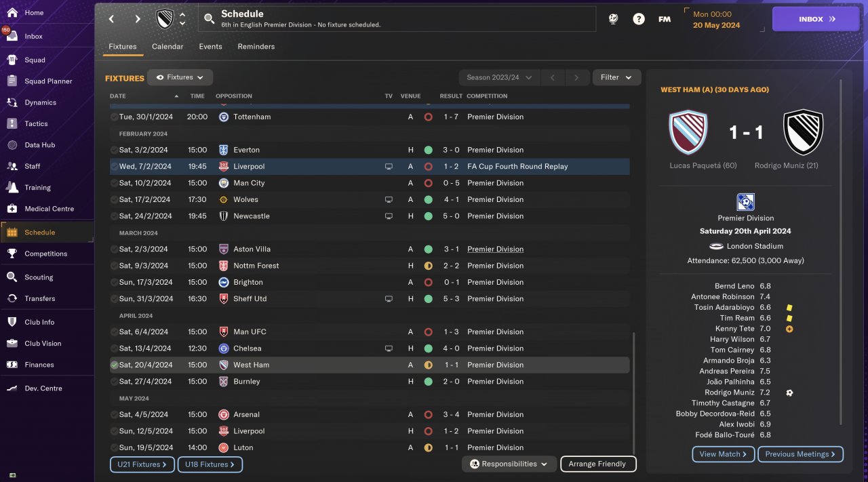Toggle the reminder circle for the Luton fixture
Viewport: 868px width, 482px height.
tap(114, 447)
